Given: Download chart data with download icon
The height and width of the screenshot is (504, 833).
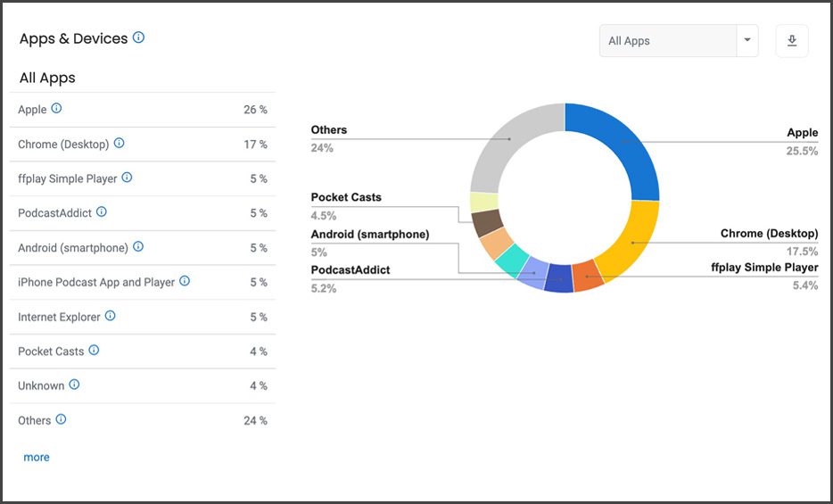Looking at the screenshot, I should pyautogui.click(x=792, y=40).
